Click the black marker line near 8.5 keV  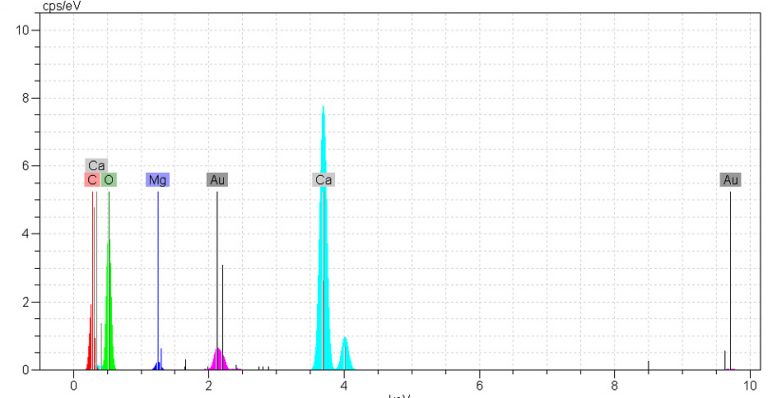point(648,365)
